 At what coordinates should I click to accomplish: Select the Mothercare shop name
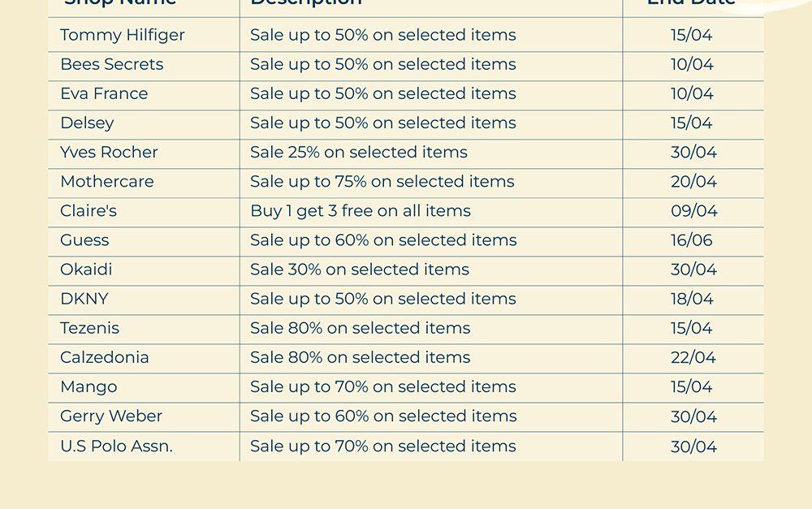pyautogui.click(x=107, y=181)
